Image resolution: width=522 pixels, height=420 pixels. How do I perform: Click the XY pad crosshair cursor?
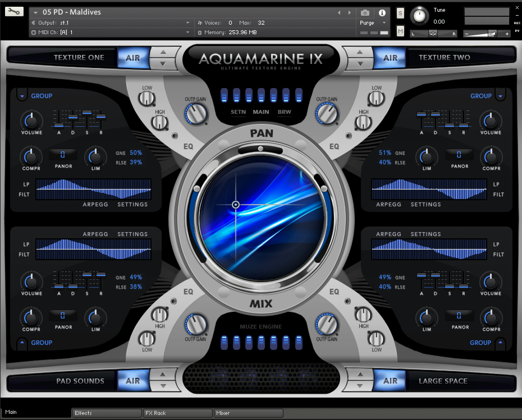[x=236, y=205]
